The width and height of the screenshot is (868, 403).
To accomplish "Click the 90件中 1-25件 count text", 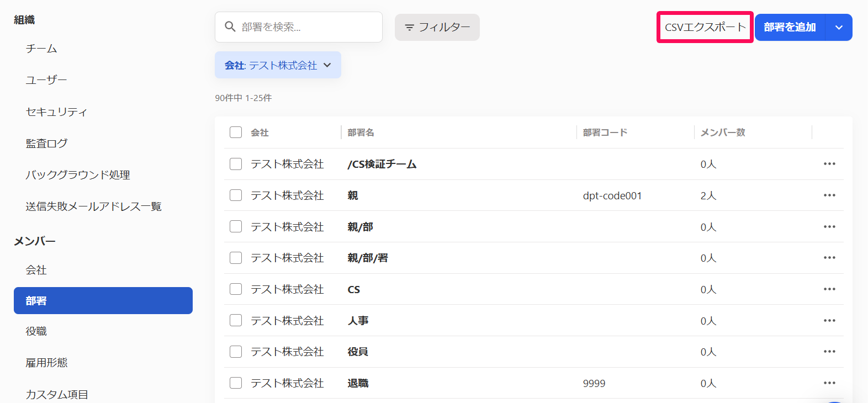I will [244, 98].
